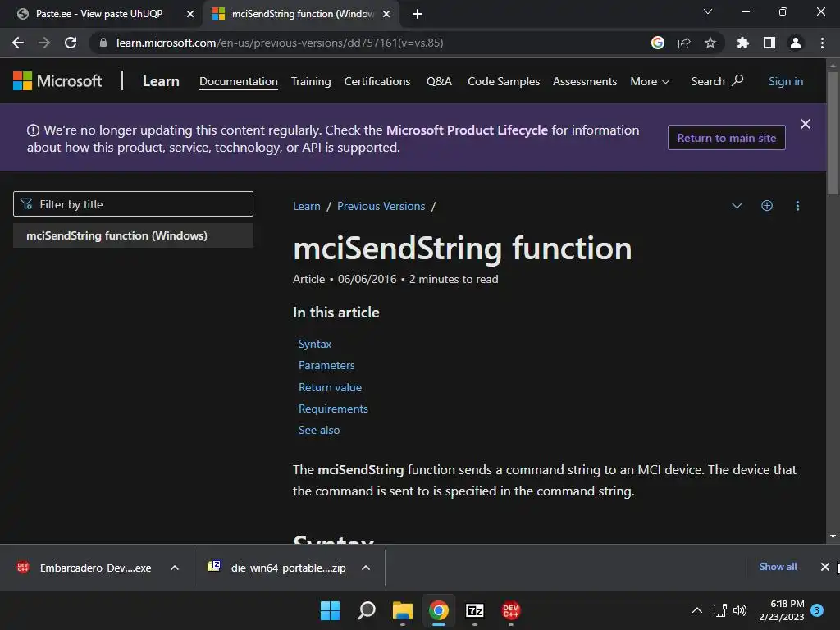Close the mciSendString tab

pyautogui.click(x=386, y=14)
